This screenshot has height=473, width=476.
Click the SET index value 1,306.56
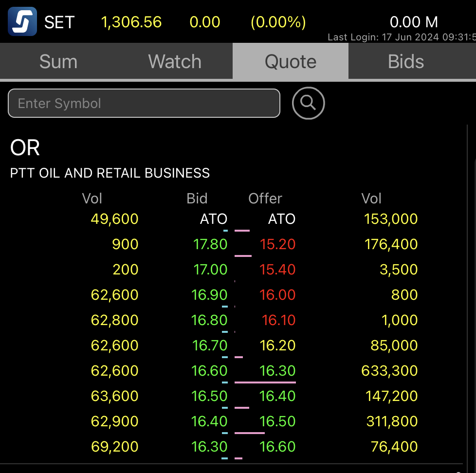tap(131, 22)
